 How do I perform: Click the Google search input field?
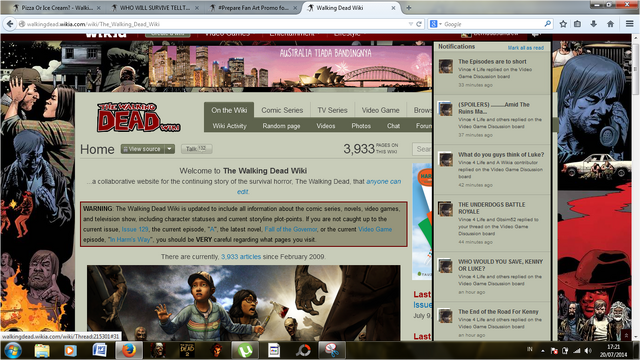493,24
